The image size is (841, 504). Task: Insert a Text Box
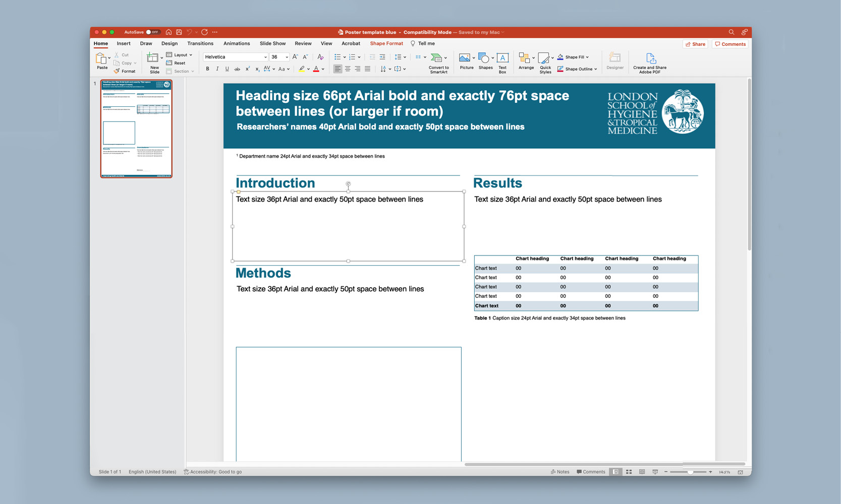pos(502,61)
